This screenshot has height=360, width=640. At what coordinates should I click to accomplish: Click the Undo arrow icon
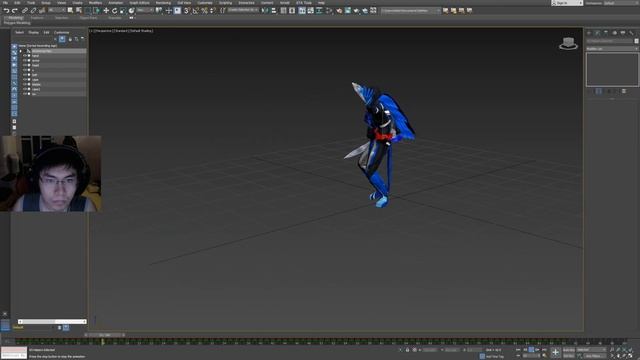7,11
